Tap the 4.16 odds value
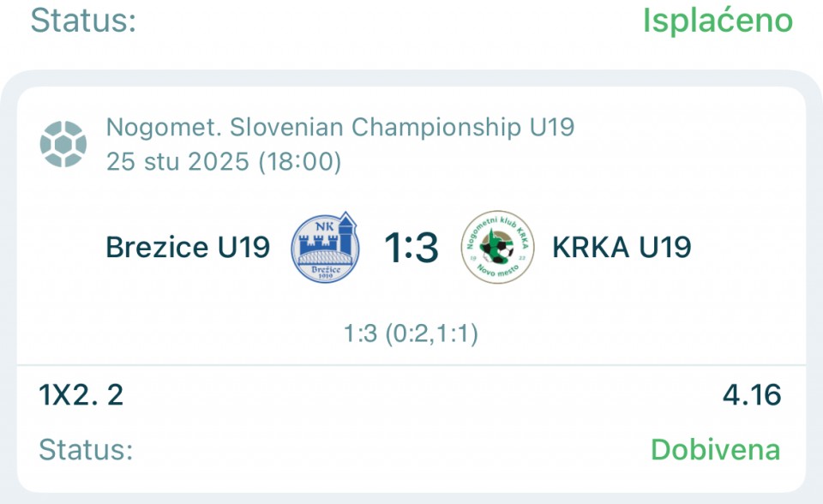The image size is (823, 504). [x=752, y=395]
